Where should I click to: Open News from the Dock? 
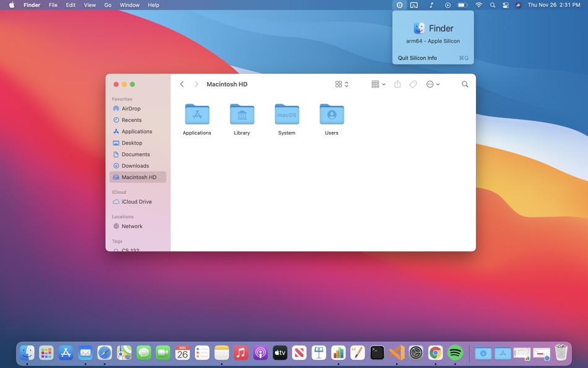[x=299, y=353]
